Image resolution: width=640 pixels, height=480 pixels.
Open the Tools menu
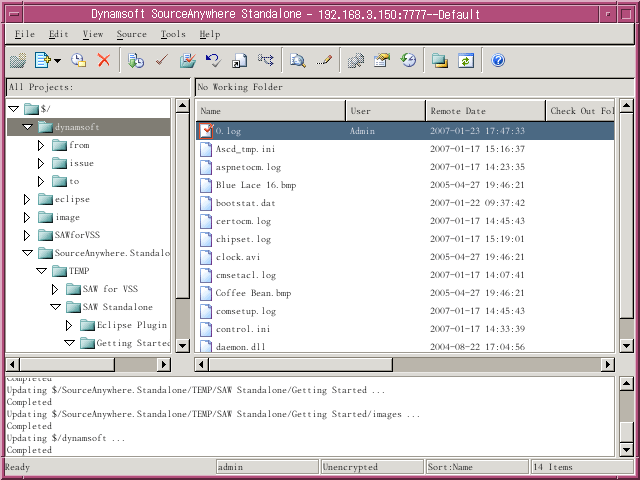(x=173, y=34)
